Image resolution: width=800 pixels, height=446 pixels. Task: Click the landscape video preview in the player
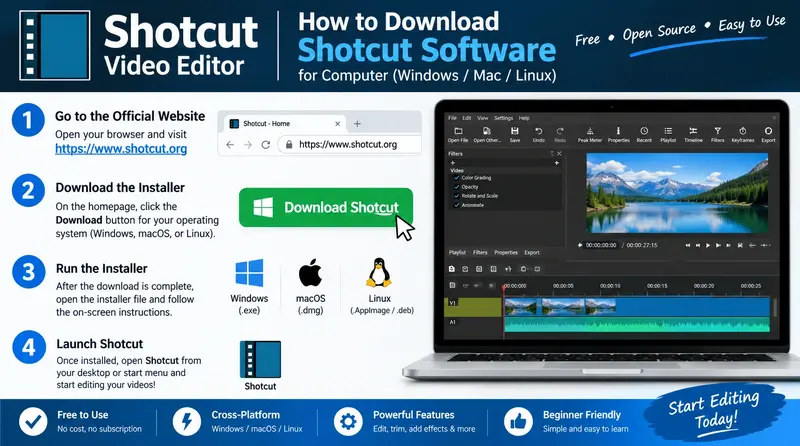pos(677,193)
